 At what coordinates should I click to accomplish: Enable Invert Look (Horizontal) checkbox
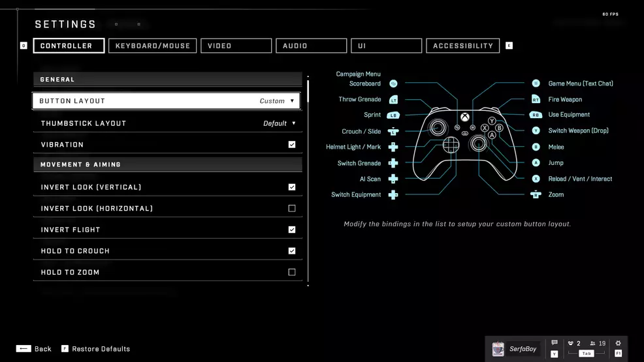[x=292, y=209]
